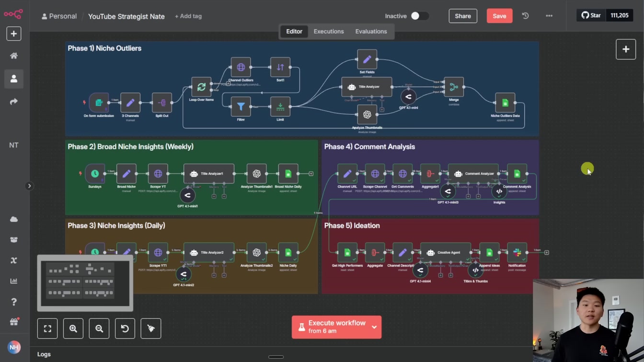The width and height of the screenshot is (644, 362).
Task: Select the Insights code node
Action: 499,192
